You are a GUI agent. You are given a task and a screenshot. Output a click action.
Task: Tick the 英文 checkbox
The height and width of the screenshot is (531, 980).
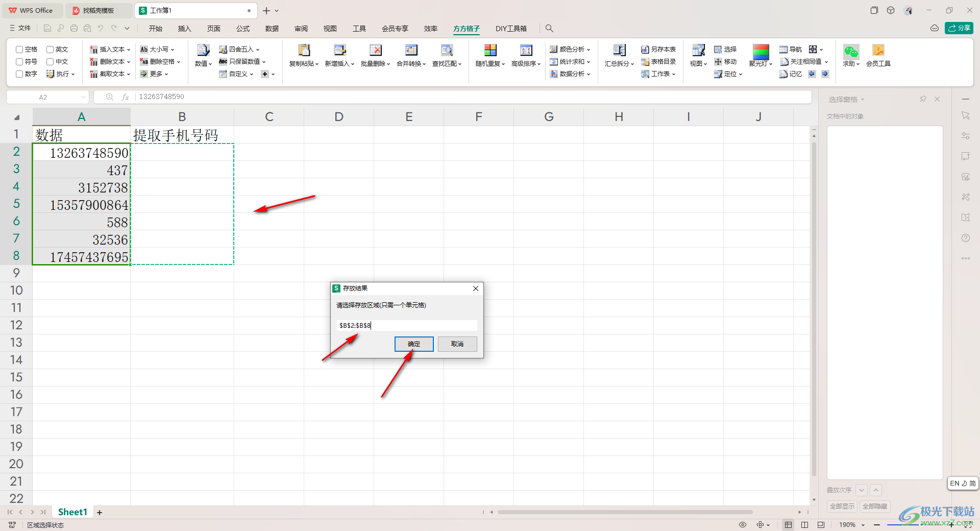coord(50,50)
